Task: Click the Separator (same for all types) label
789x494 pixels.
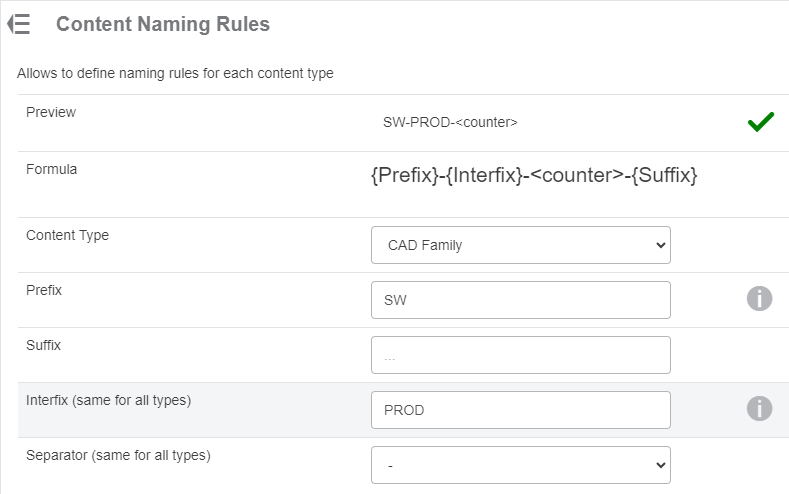Action: click(118, 455)
